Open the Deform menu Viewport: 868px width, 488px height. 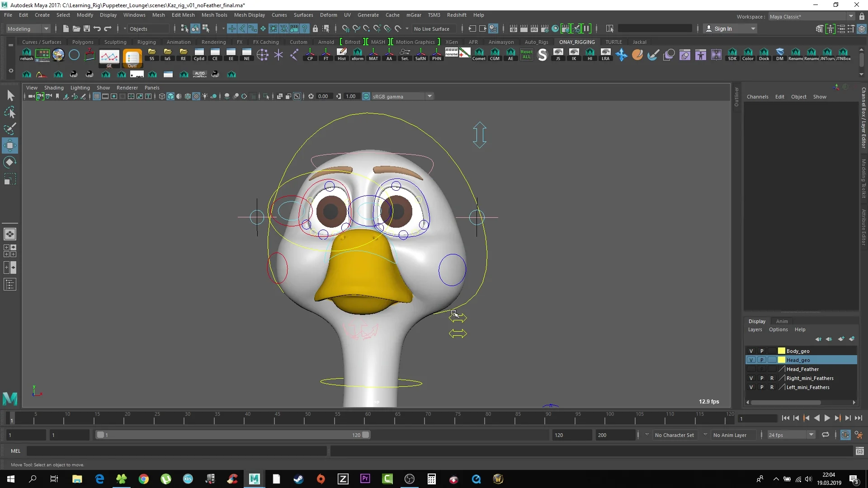(328, 15)
